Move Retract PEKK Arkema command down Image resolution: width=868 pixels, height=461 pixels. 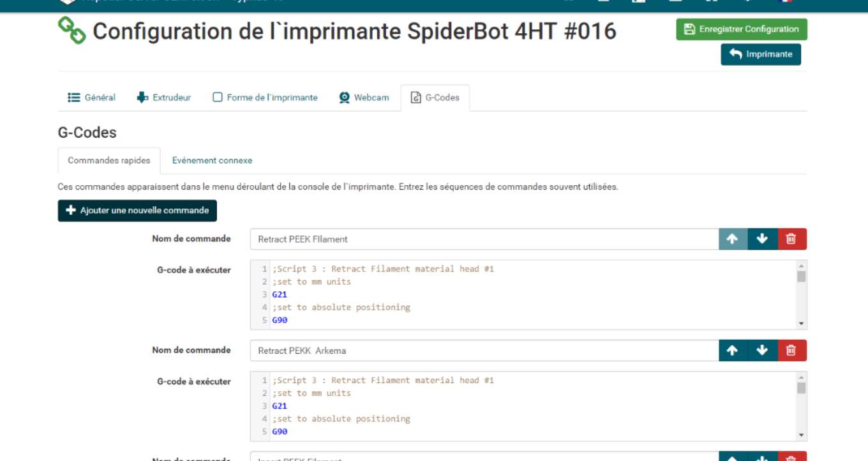[762, 351]
